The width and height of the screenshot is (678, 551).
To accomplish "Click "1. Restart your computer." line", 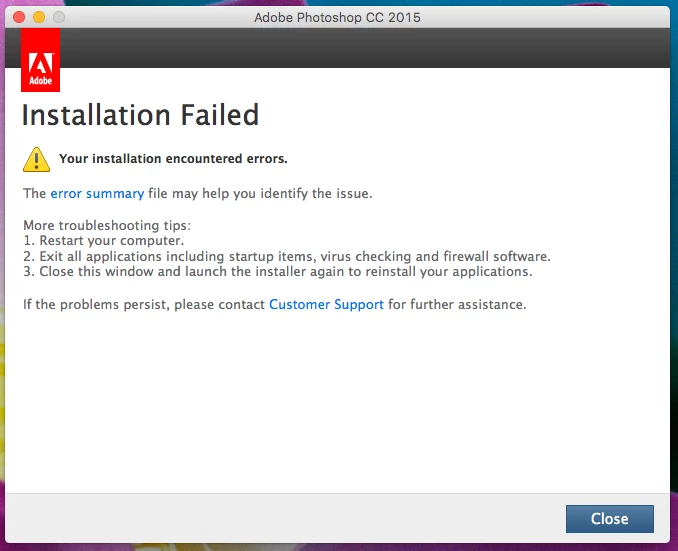I will 103,240.
